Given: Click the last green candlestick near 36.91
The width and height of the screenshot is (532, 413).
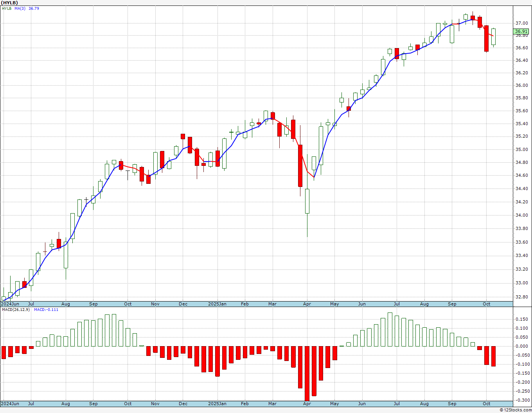Looking at the screenshot, I should coord(493,37).
